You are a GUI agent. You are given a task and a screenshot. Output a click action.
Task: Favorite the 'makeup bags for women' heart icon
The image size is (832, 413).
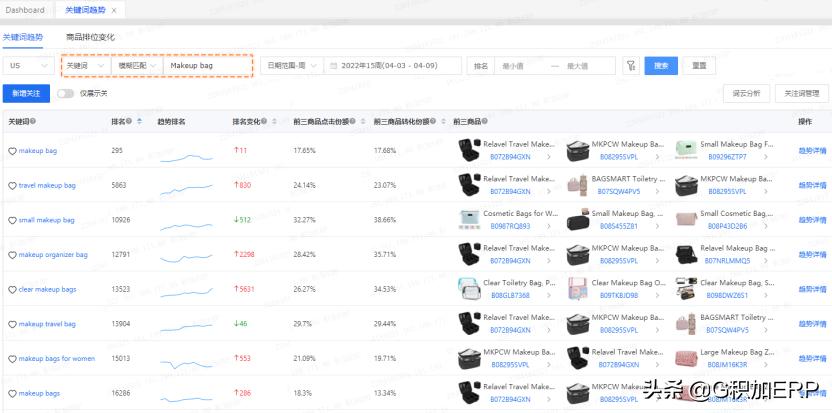pos(12,359)
